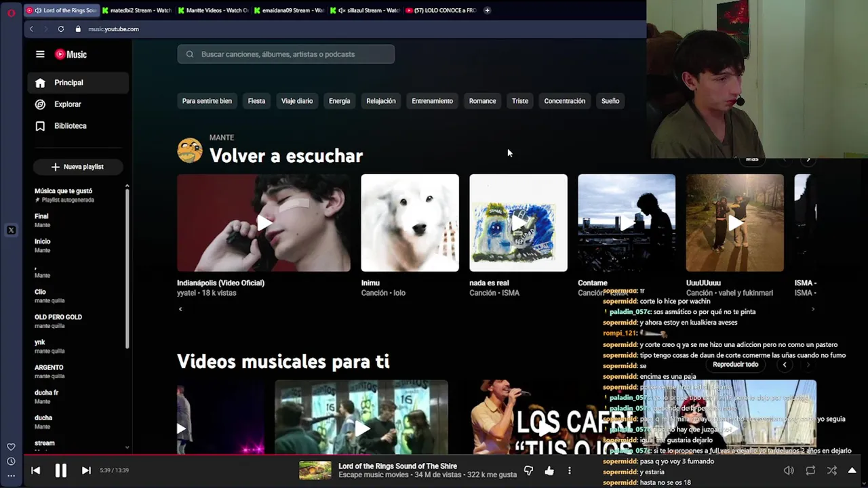Open Lord of the Rings now-playing thumbnail
The width and height of the screenshot is (868, 488).
[x=315, y=470]
